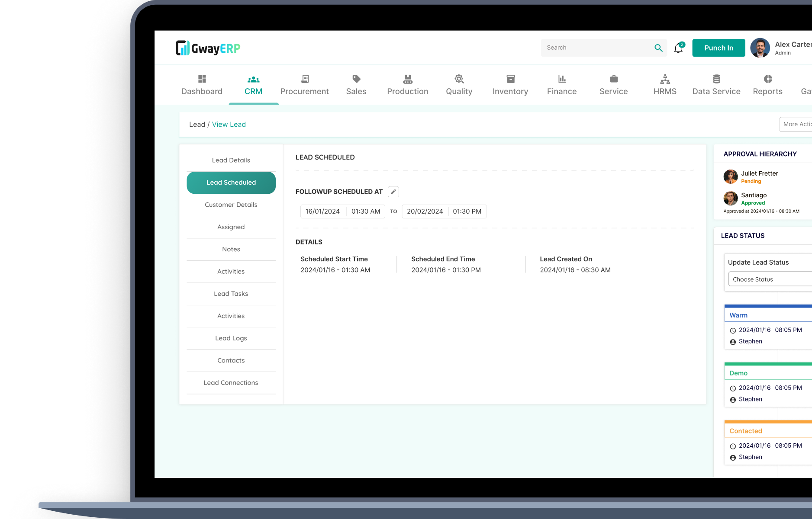Open the Quality module icon
This screenshot has height=519, width=812.
point(459,79)
